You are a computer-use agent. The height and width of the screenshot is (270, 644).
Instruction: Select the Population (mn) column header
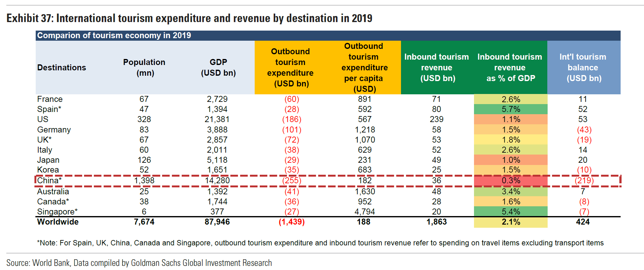(144, 67)
